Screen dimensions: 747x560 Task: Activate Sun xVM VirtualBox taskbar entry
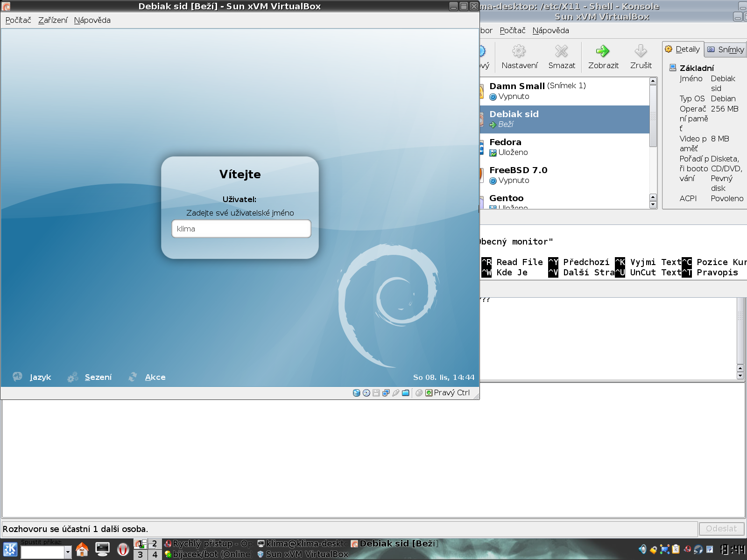pyautogui.click(x=302, y=554)
